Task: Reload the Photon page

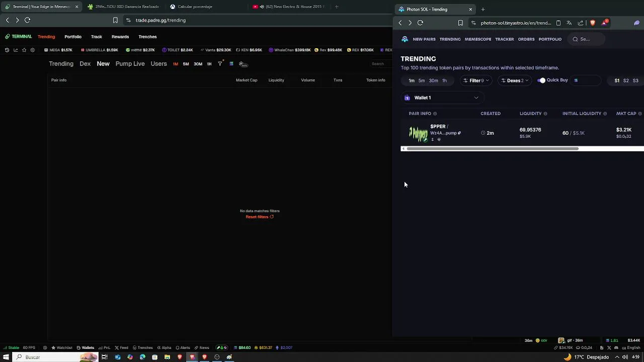Action: (420, 23)
